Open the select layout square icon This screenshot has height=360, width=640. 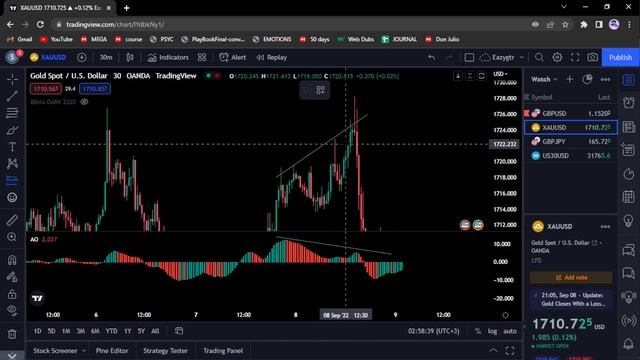(x=469, y=58)
